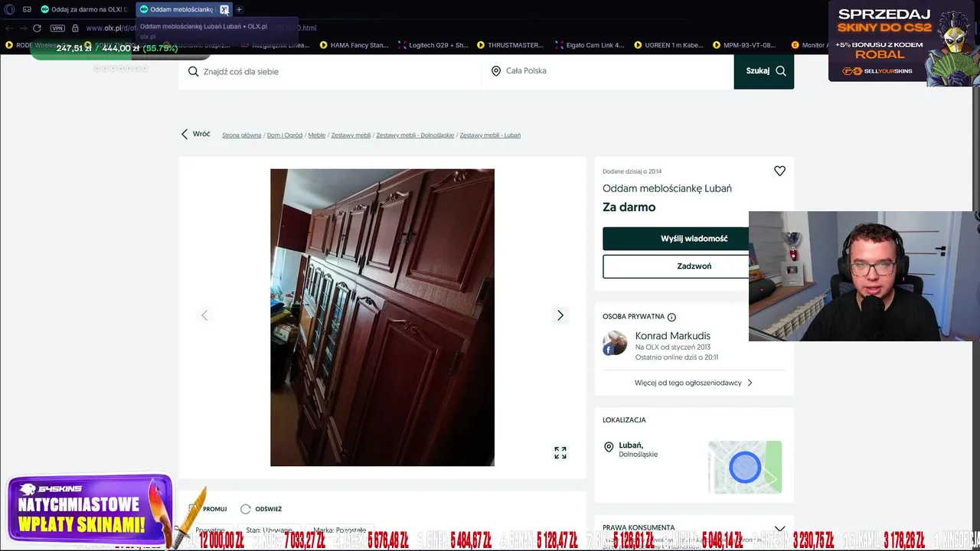Open the UGREEN 1 m Kabe... bookmark
Viewport: 980px width, 551px height.
pos(668,45)
